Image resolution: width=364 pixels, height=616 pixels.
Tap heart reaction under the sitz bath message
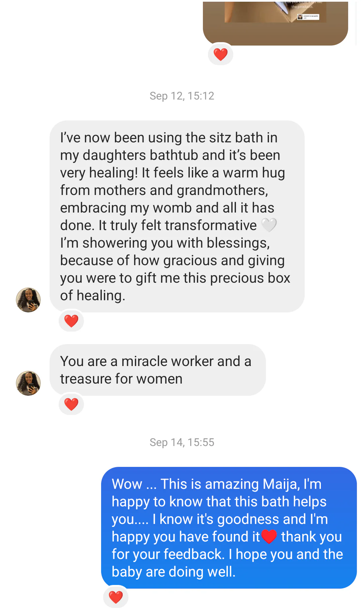pos(71,321)
